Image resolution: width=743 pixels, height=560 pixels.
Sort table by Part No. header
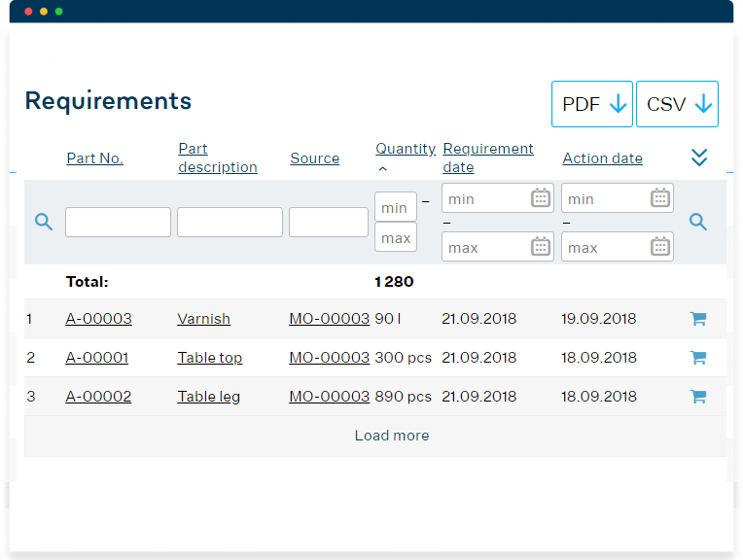[x=94, y=158]
